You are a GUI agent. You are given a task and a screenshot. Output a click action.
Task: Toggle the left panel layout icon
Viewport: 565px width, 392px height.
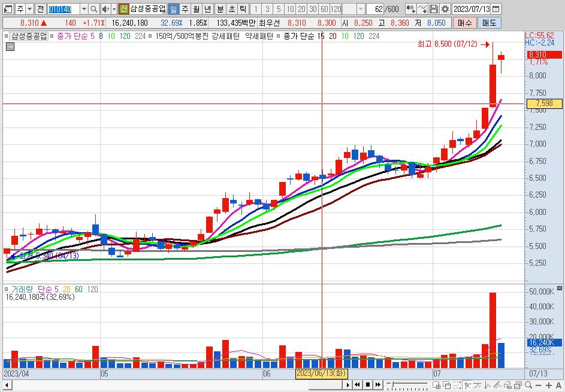(x=8, y=9)
